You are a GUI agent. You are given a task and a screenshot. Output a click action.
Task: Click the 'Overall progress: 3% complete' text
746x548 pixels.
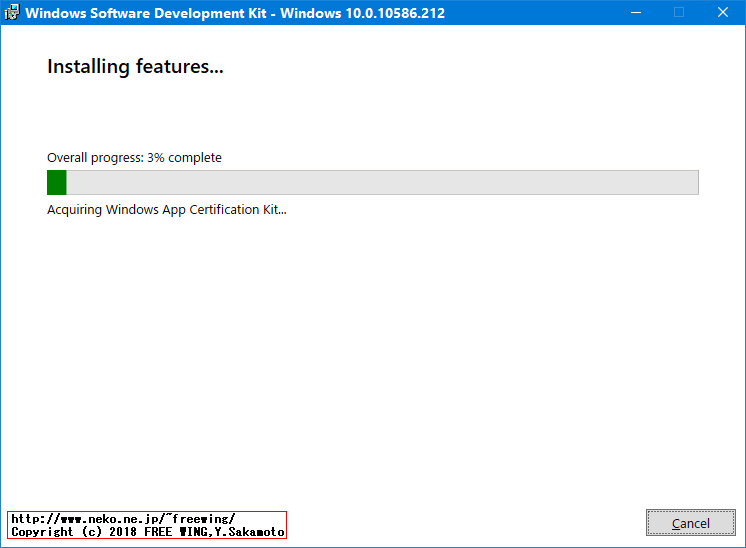click(134, 157)
